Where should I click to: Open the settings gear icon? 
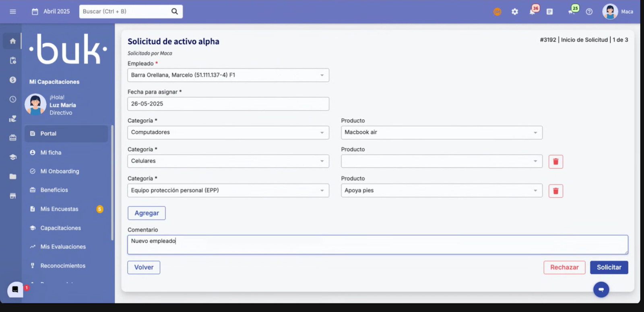(x=515, y=12)
